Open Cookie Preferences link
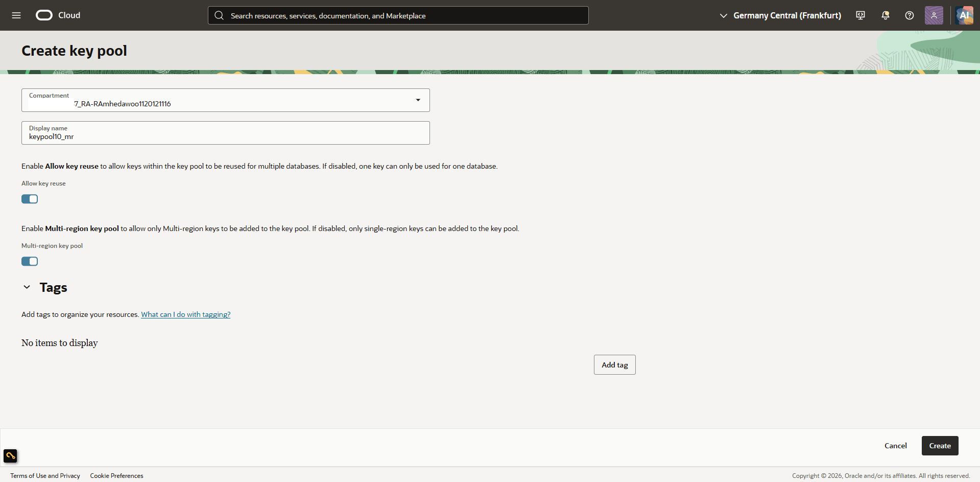The height and width of the screenshot is (482, 980). [117, 476]
